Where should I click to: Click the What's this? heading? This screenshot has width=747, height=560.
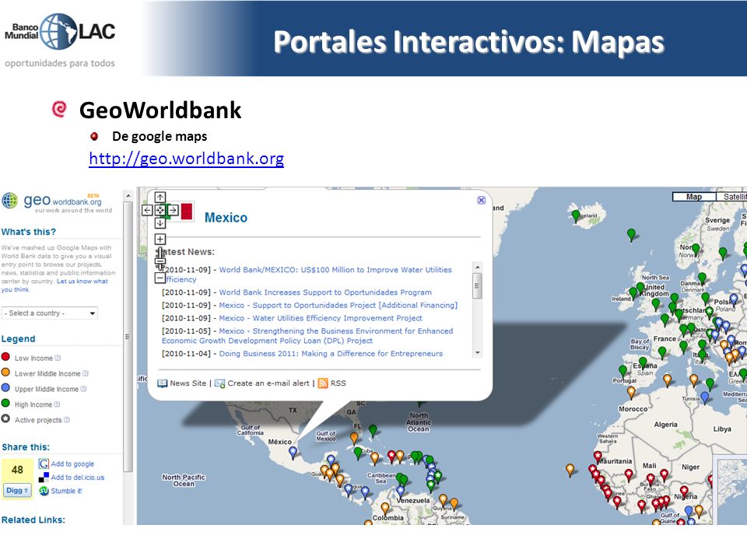pos(29,232)
